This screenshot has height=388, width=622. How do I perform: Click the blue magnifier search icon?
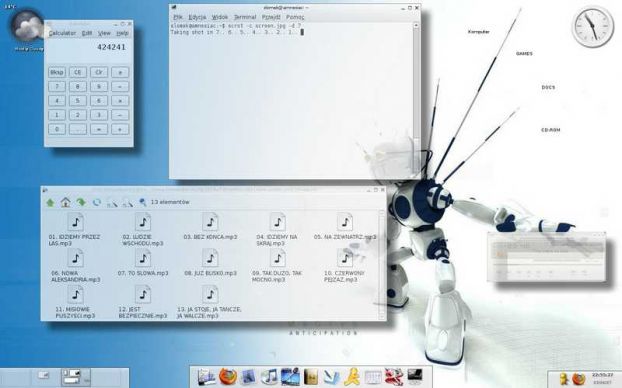coord(143,202)
